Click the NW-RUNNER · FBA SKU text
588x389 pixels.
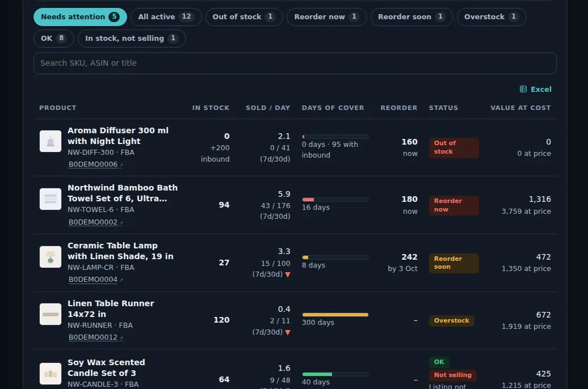(100, 325)
